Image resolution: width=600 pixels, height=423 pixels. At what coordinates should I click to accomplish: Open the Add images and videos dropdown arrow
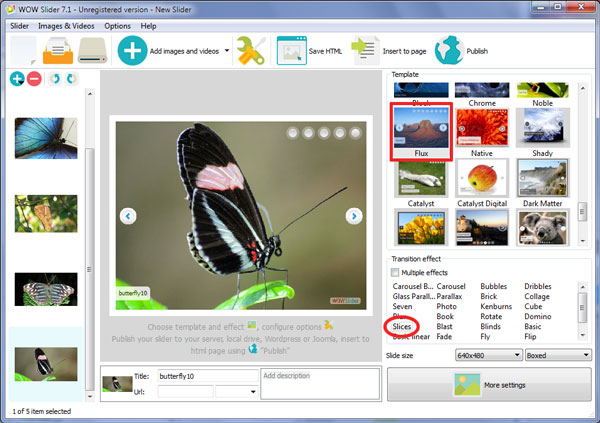(x=227, y=51)
